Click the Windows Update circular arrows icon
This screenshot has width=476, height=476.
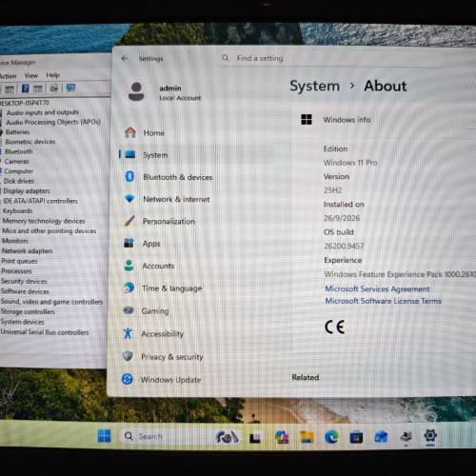pos(128,379)
